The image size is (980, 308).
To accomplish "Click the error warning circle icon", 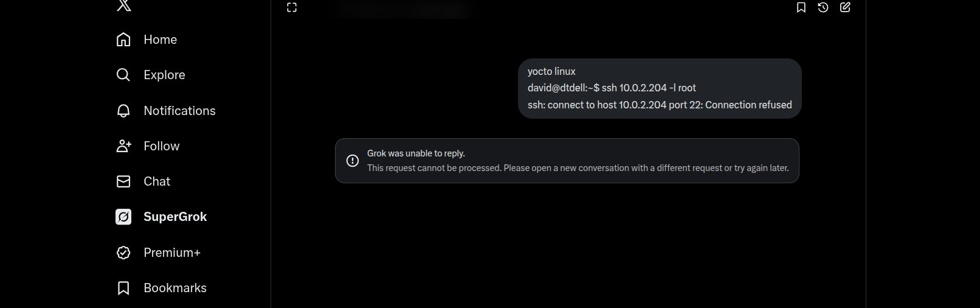I will [x=353, y=161].
